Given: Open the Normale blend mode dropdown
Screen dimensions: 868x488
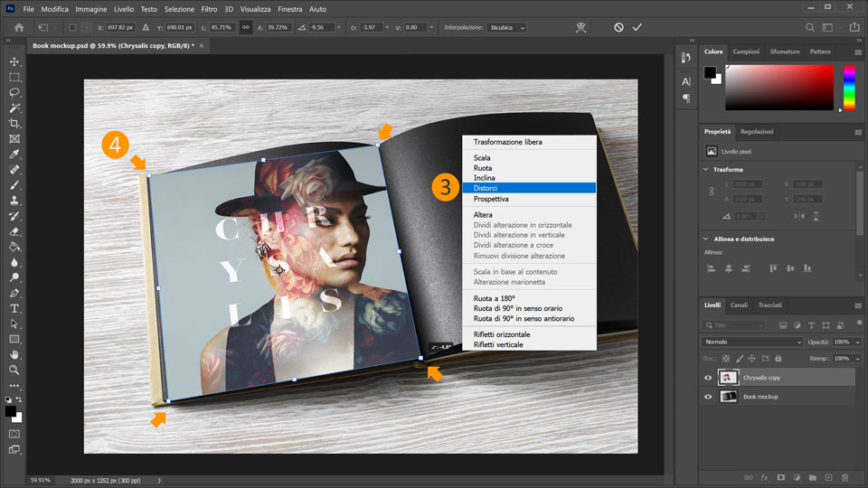Looking at the screenshot, I should (x=751, y=342).
